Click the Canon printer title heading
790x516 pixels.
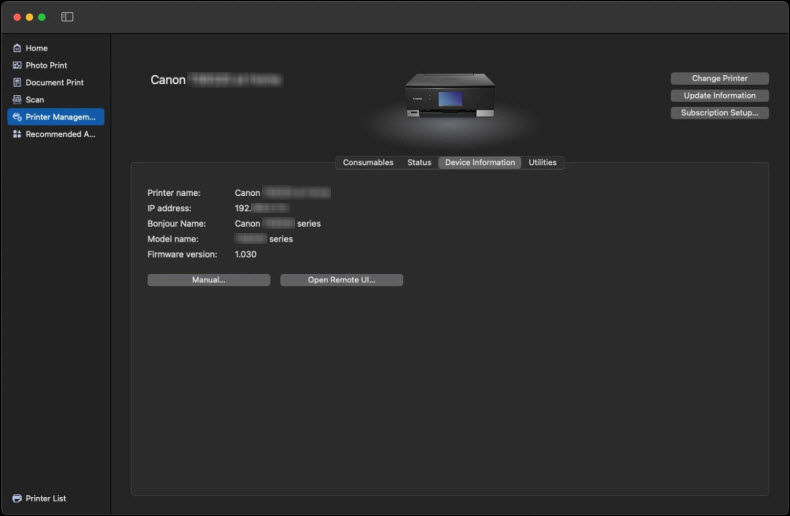216,80
